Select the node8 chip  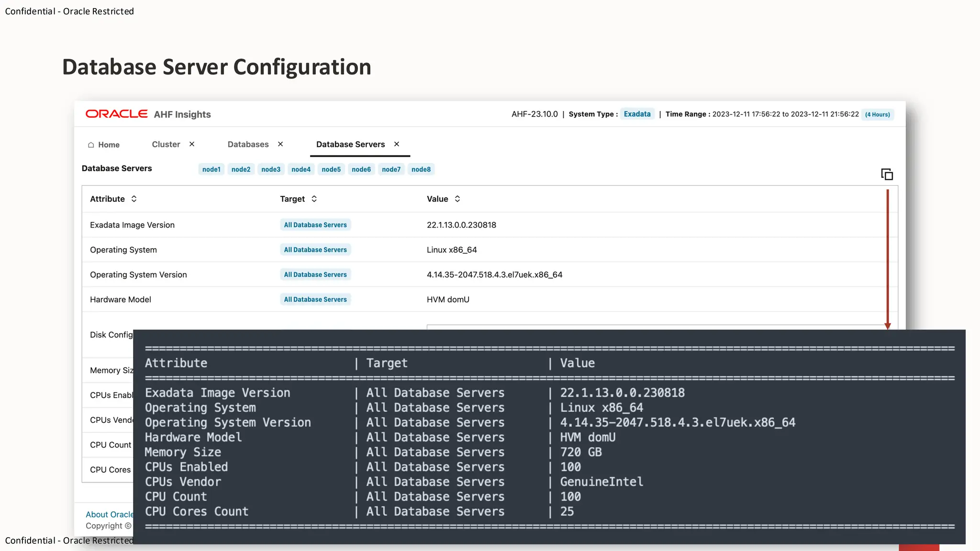tap(421, 169)
